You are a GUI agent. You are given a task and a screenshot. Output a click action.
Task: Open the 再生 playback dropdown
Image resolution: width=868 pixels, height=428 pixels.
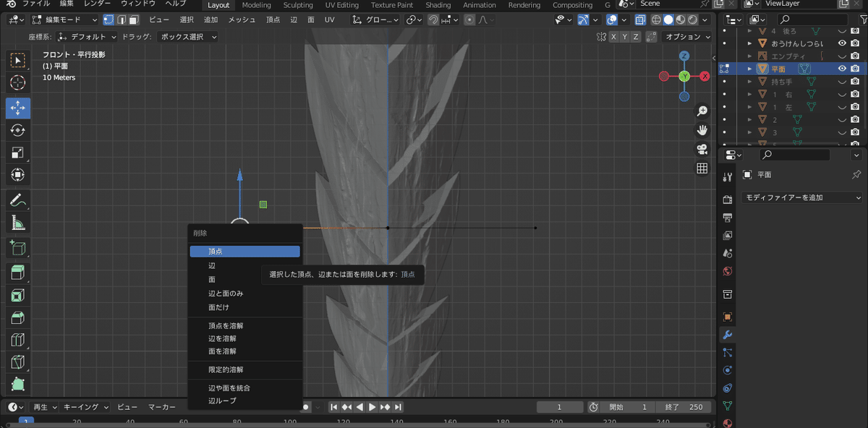[x=43, y=407]
